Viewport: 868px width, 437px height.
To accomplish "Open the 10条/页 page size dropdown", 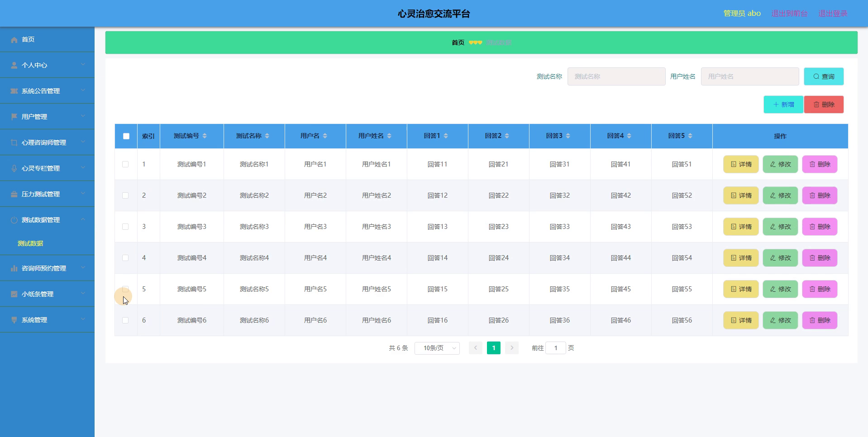I will (x=437, y=348).
